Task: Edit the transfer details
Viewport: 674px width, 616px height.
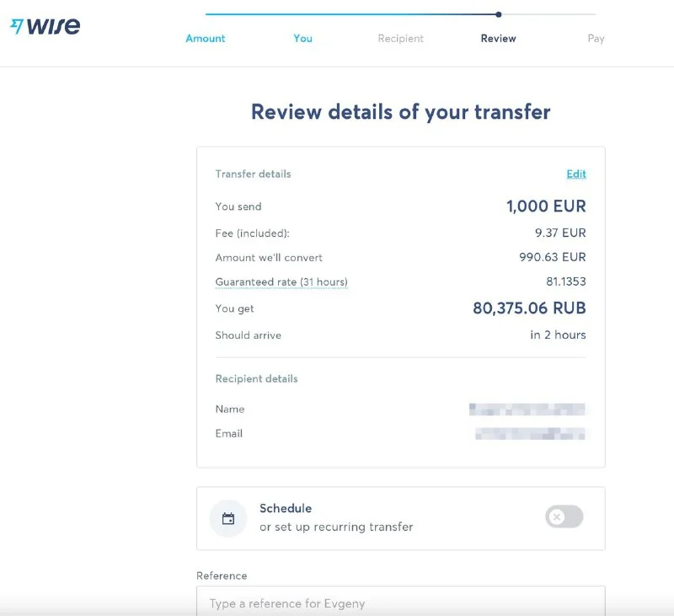Action: coord(576,174)
